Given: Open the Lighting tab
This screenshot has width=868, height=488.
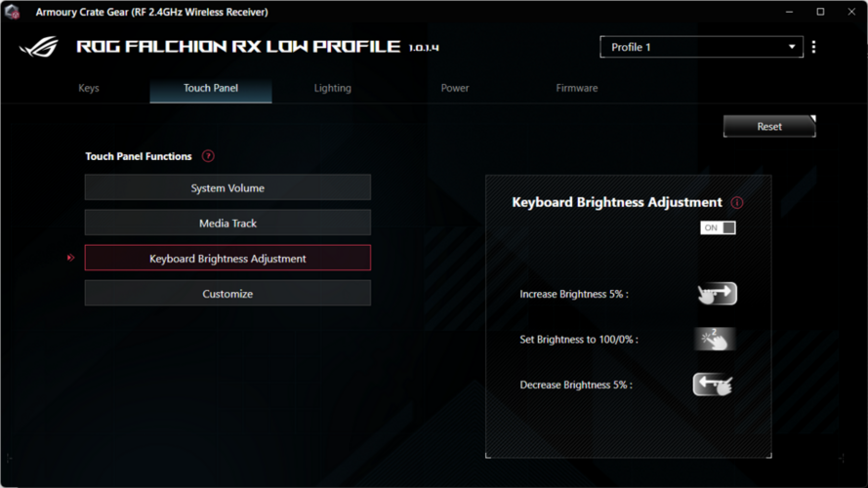Looking at the screenshot, I should click(333, 88).
